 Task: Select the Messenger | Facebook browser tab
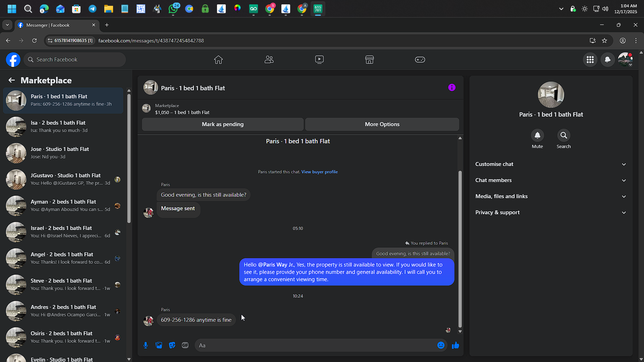tap(57, 25)
